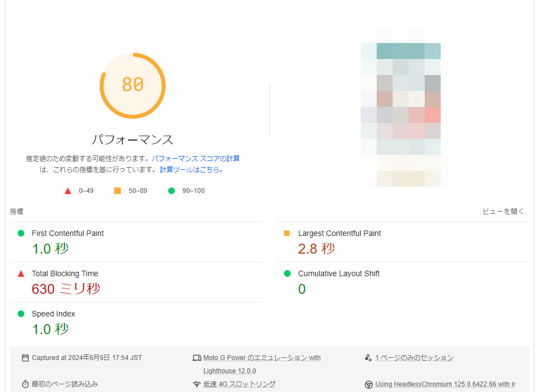Click the performance score gauge showing 80
The height and width of the screenshot is (392, 535).
pyautogui.click(x=132, y=85)
